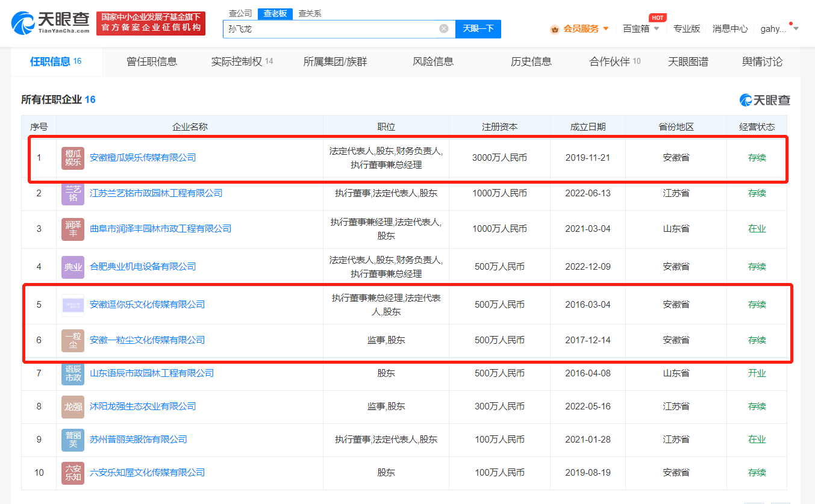Click the 3000万人民币 capital cell

499,158
